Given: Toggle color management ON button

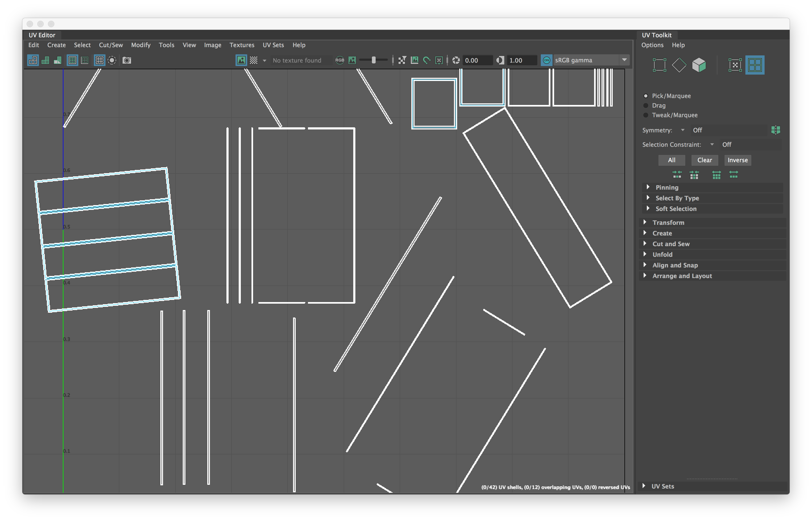Looking at the screenshot, I should pyautogui.click(x=546, y=60).
